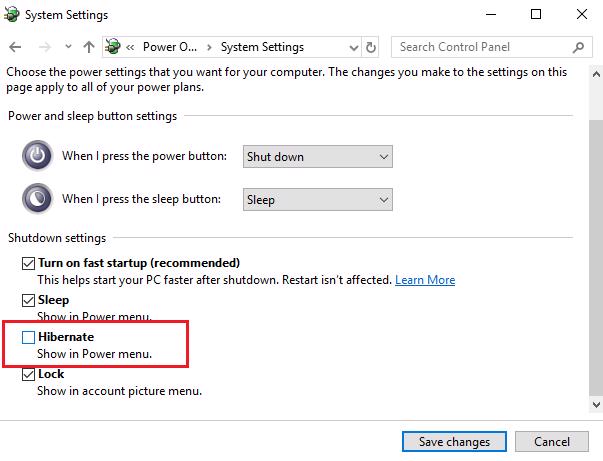Open the recent locations chevron
The image size is (603, 461).
[x=67, y=47]
